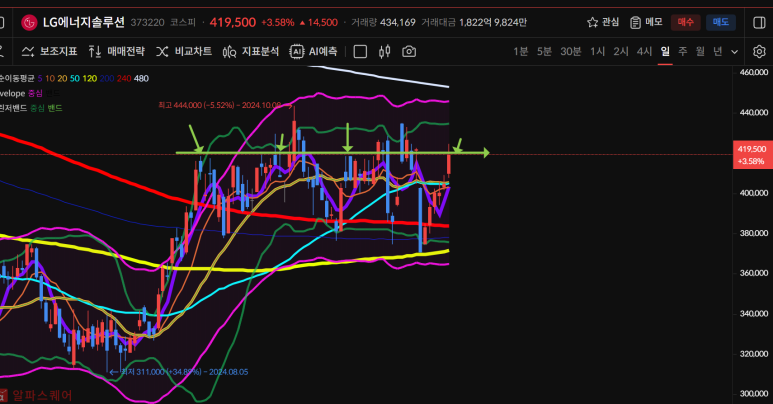Toggle Envelope 중심 center line
773x404 pixels.
coord(35,93)
